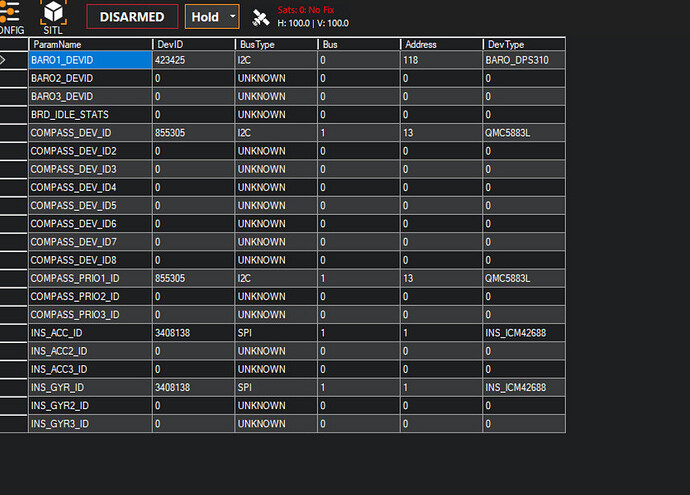Select the QMC5883L cell for COMPASS_PRIO1_ID

524,279
